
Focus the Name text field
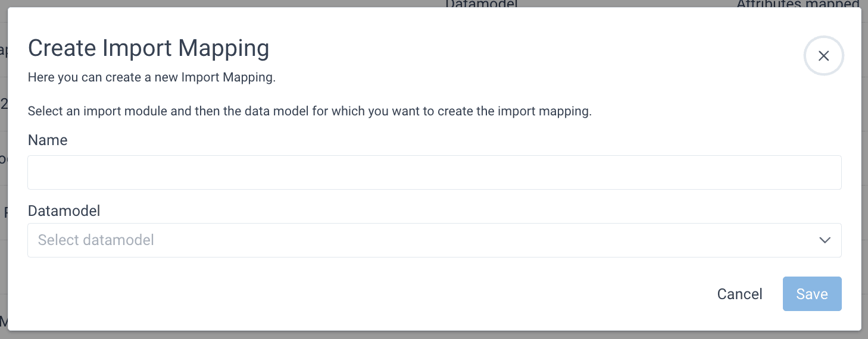434,172
